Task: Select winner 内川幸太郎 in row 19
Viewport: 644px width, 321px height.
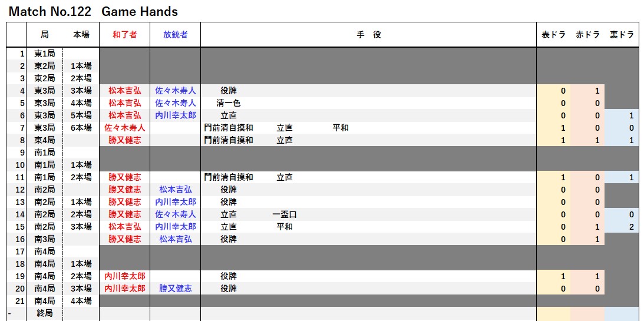Action: point(124,276)
